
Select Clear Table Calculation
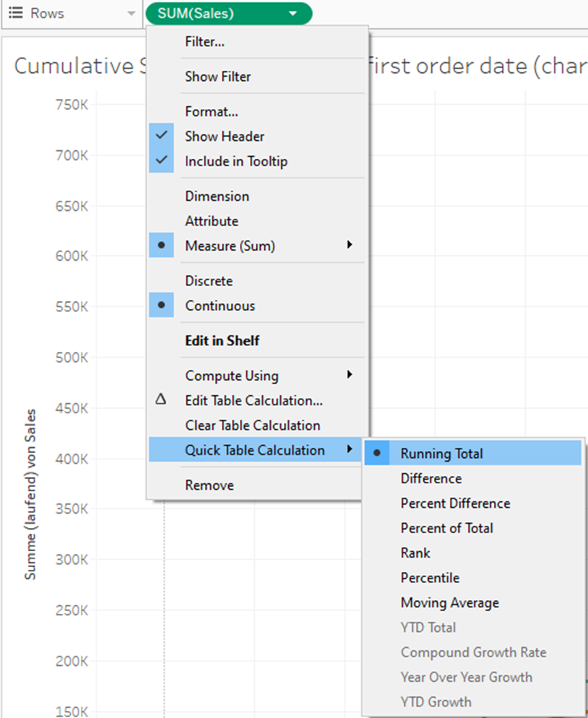click(252, 425)
